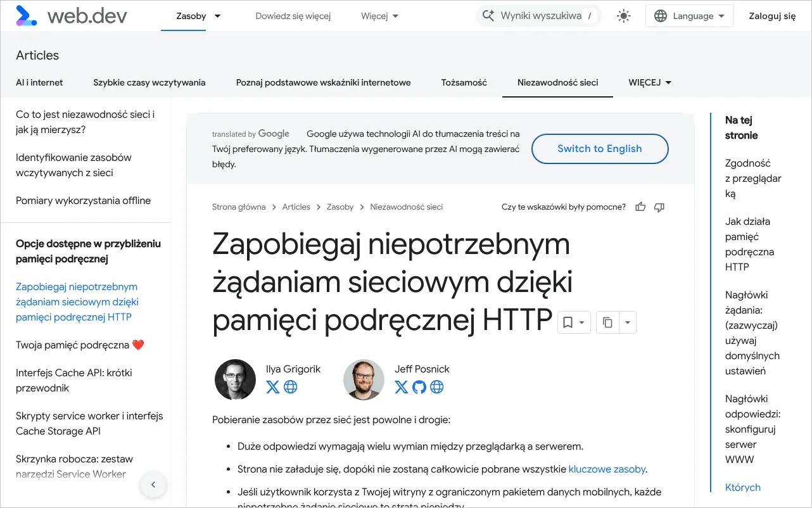Image resolution: width=812 pixels, height=508 pixels.
Task: Open the bookmark save dropdown
Action: pyautogui.click(x=574, y=322)
